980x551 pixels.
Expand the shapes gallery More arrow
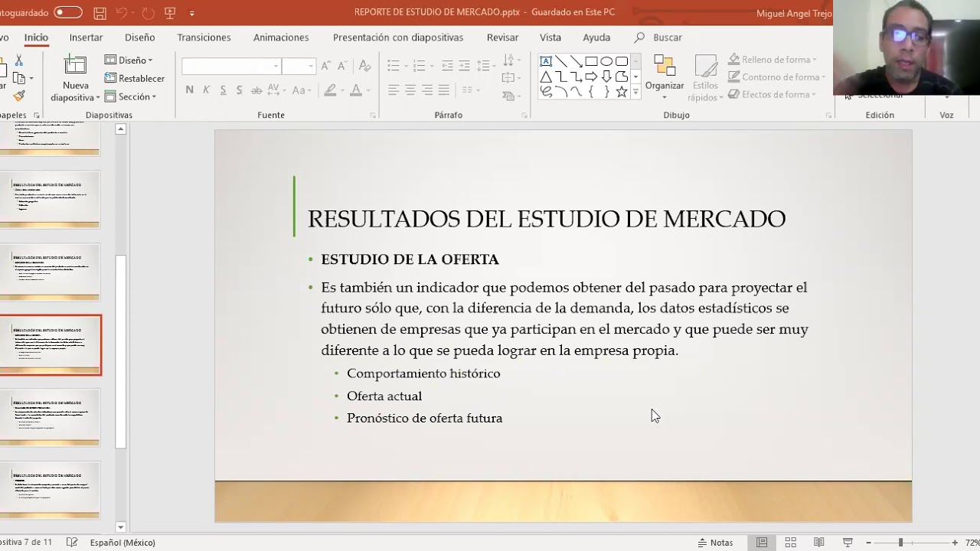(x=635, y=93)
